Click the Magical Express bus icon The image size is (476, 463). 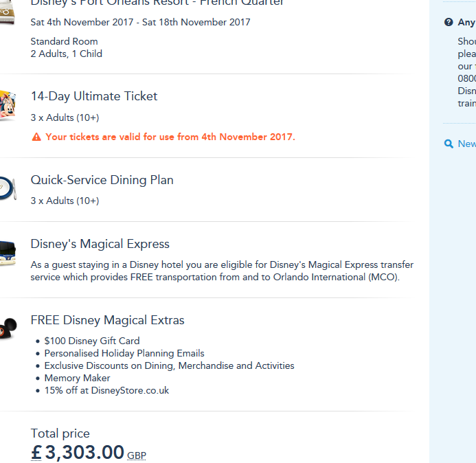(x=6, y=252)
